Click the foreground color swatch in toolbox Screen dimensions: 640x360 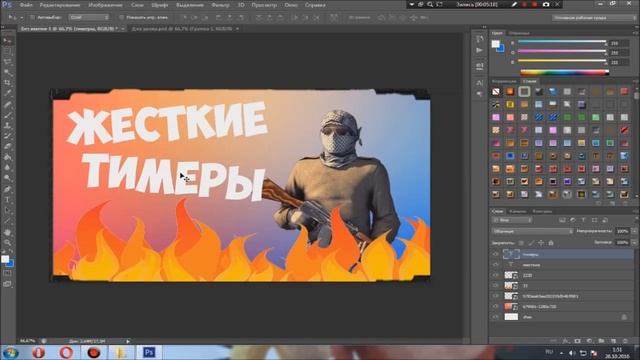click(x=5, y=259)
